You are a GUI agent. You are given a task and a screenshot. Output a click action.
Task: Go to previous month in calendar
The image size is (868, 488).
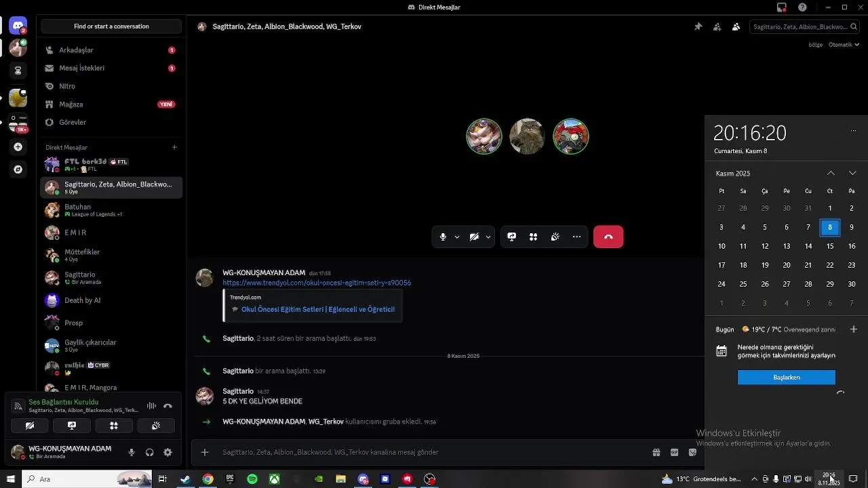coord(831,174)
